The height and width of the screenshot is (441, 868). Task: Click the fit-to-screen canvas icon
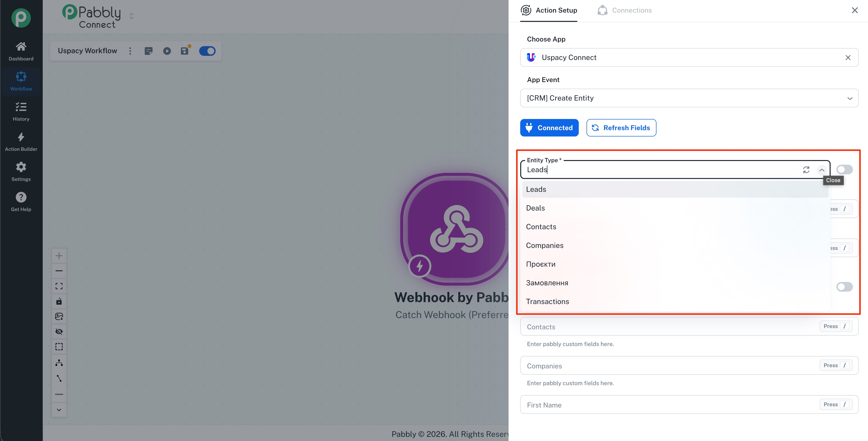59,286
